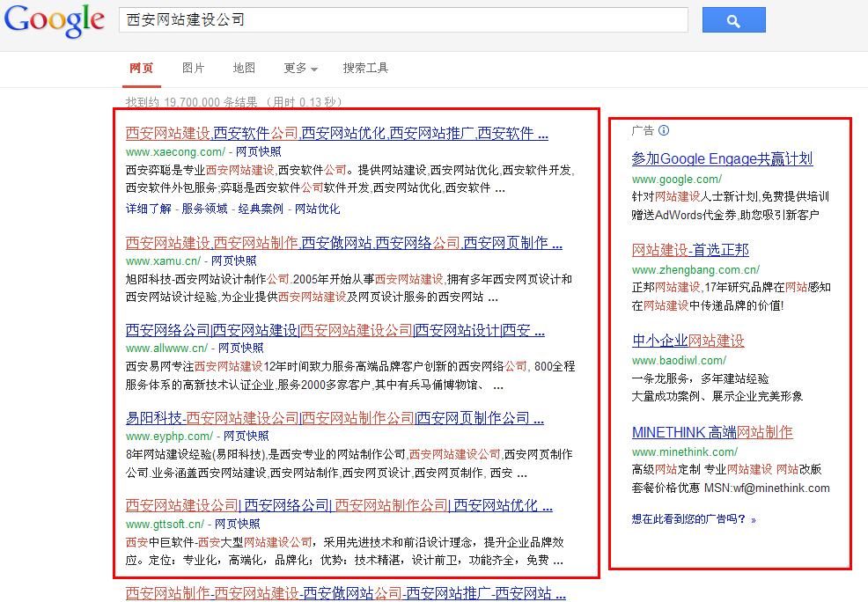Click the 易阳科技 result title link
The height and width of the screenshot is (602, 868).
pyautogui.click(x=335, y=418)
